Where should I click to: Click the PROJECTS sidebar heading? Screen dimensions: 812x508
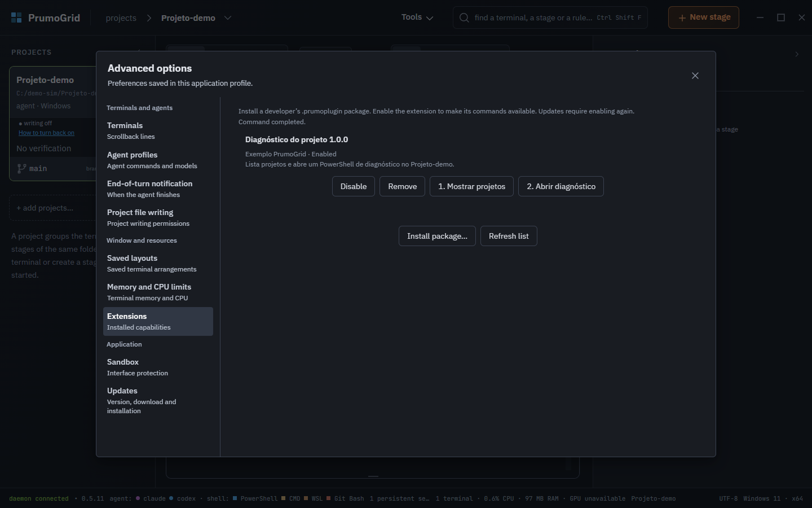[x=31, y=52]
